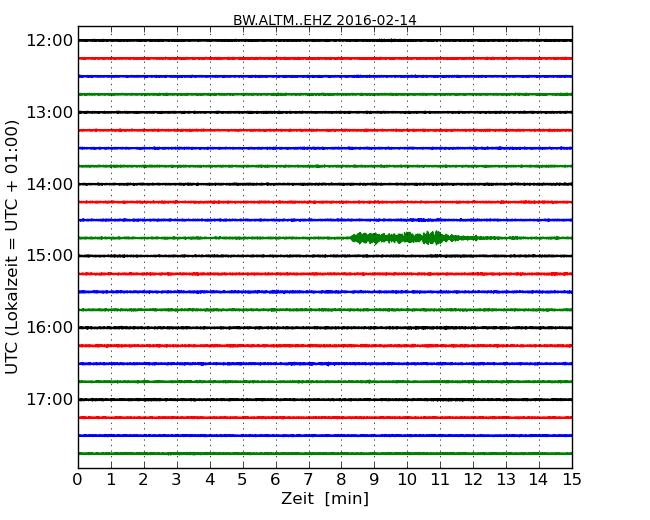
Task: Click the x-axis tick label 10
Action: (x=407, y=480)
